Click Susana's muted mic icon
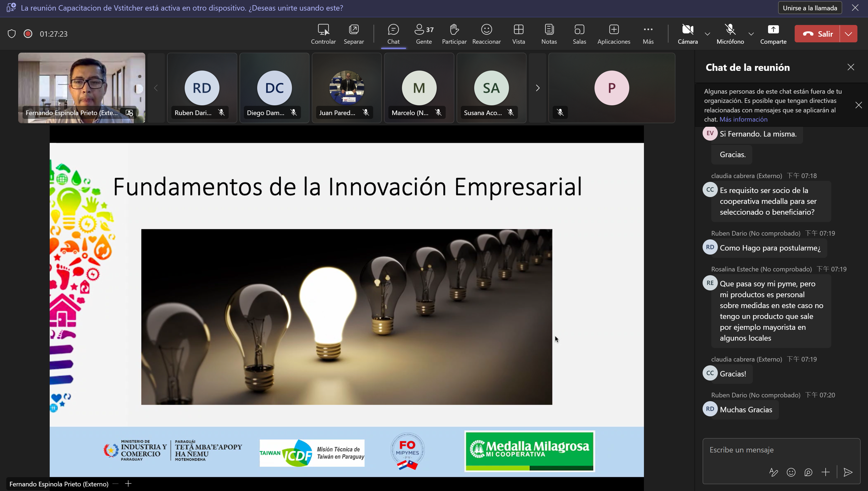This screenshot has height=491, width=868. pyautogui.click(x=511, y=113)
